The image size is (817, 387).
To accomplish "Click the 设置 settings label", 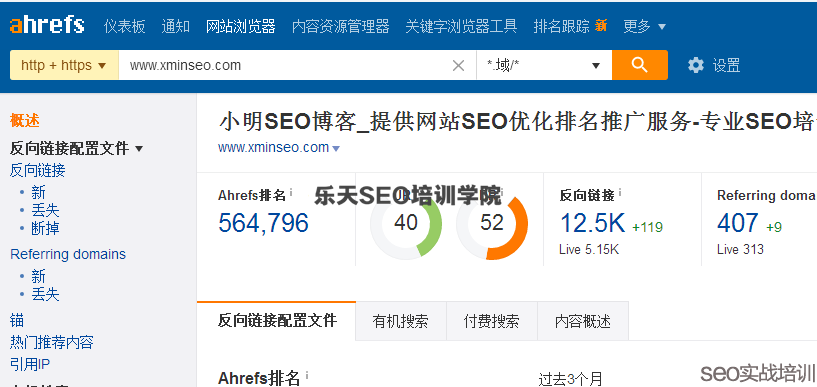I will [x=726, y=66].
